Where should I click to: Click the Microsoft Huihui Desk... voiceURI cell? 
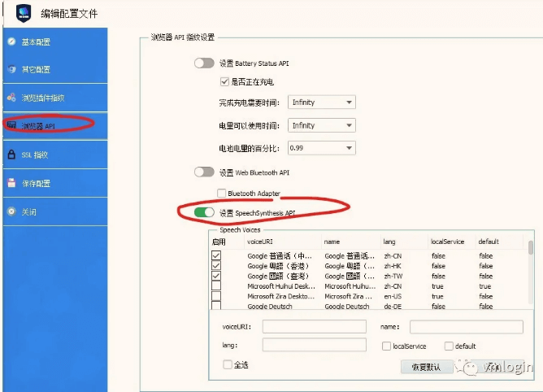tap(281, 286)
